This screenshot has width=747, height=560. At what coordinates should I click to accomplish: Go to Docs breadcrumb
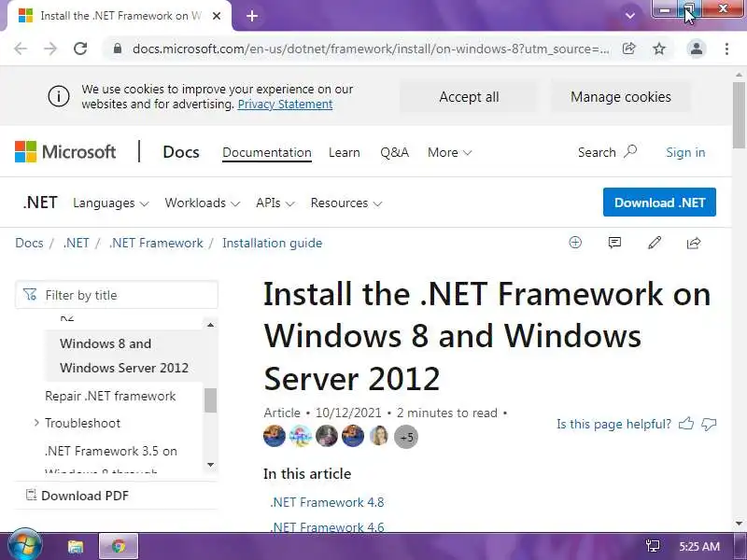pyautogui.click(x=29, y=243)
